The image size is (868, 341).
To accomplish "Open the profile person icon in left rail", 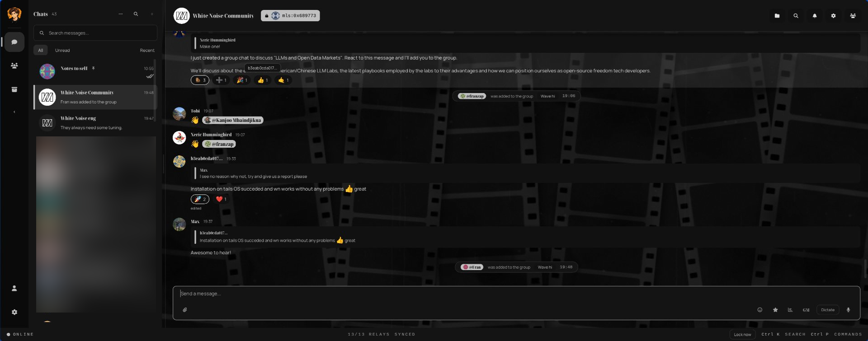I will [x=14, y=288].
